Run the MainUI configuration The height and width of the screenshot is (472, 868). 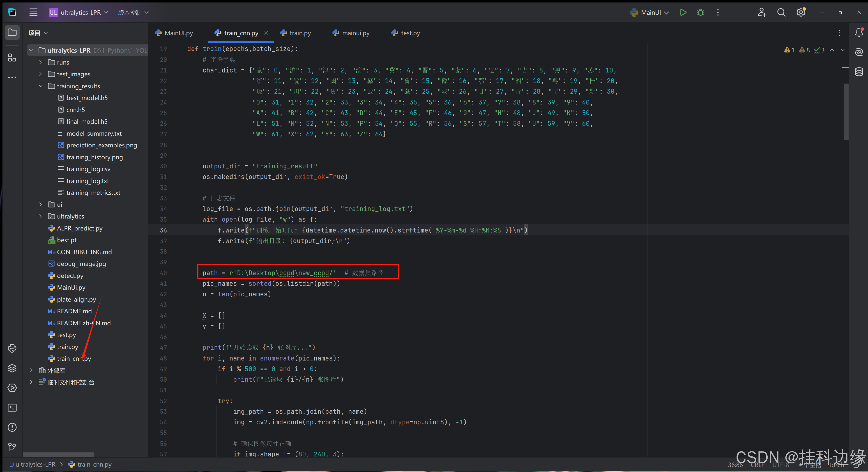pos(683,12)
